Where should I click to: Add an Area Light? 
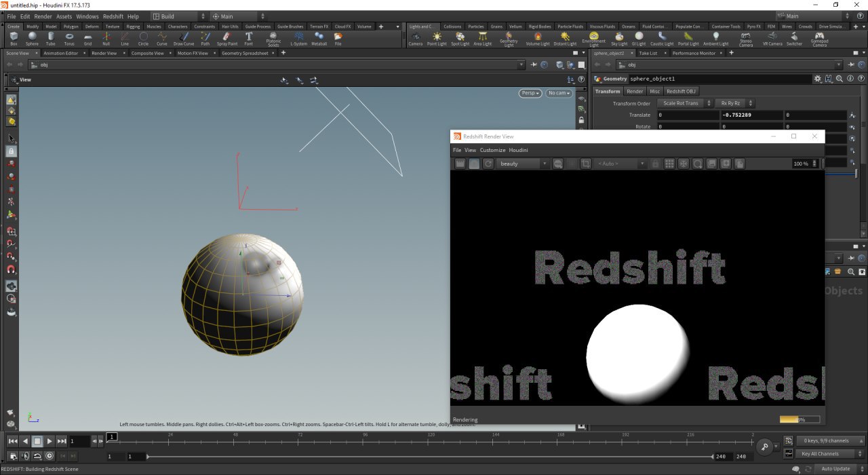point(482,38)
